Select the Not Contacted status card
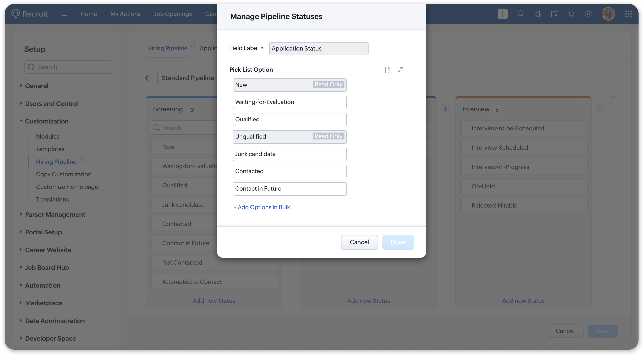The image size is (644, 356). click(x=214, y=262)
